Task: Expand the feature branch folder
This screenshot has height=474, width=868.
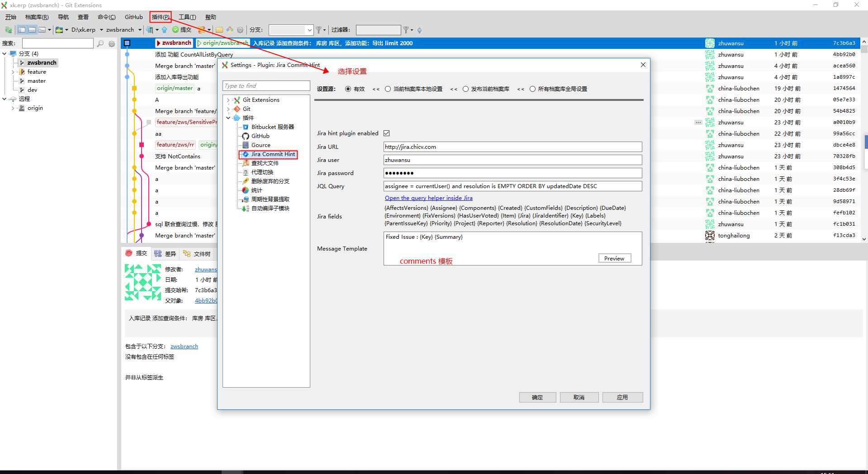Action: (13, 72)
